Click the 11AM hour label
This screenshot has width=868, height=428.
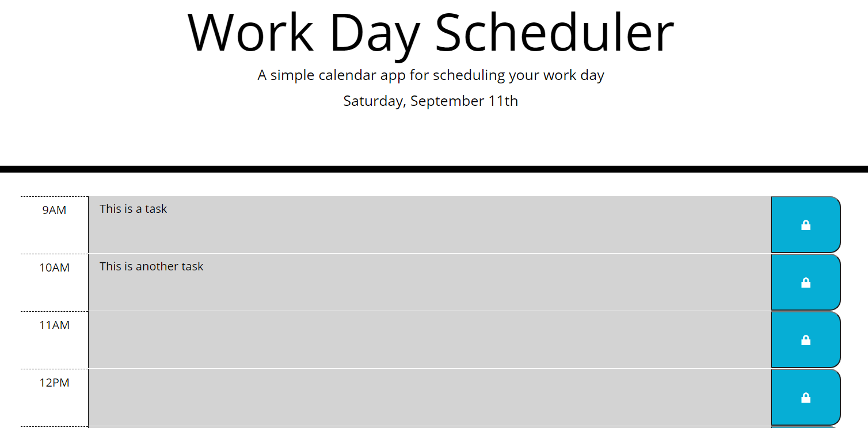[56, 325]
